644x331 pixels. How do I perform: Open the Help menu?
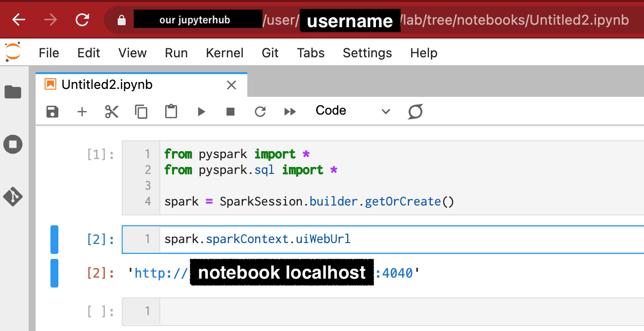(x=424, y=53)
